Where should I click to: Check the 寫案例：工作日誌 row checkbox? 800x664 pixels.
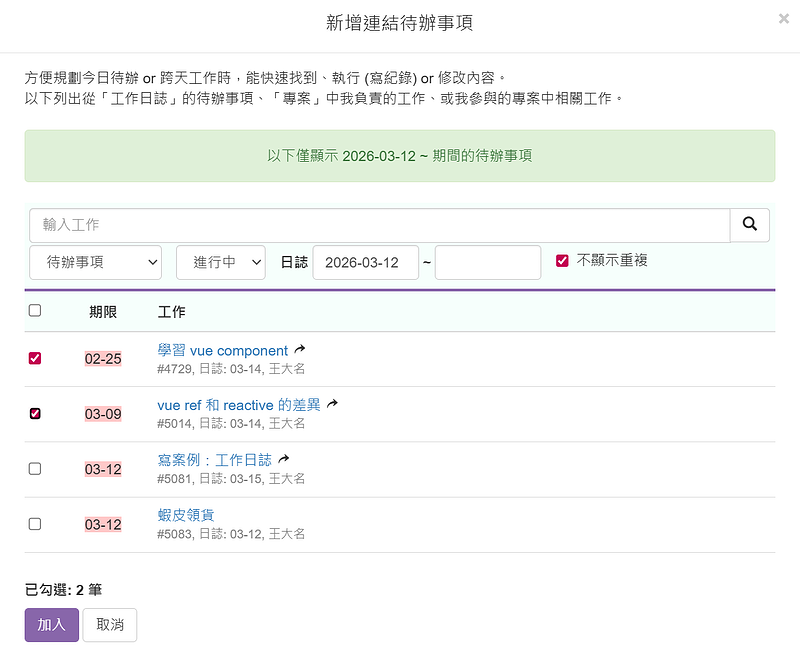pos(35,468)
